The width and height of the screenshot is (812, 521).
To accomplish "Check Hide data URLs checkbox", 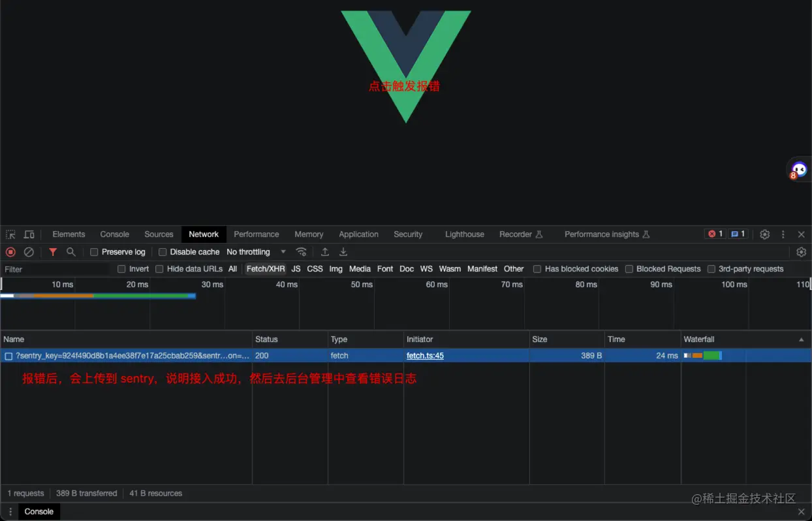I will point(159,269).
